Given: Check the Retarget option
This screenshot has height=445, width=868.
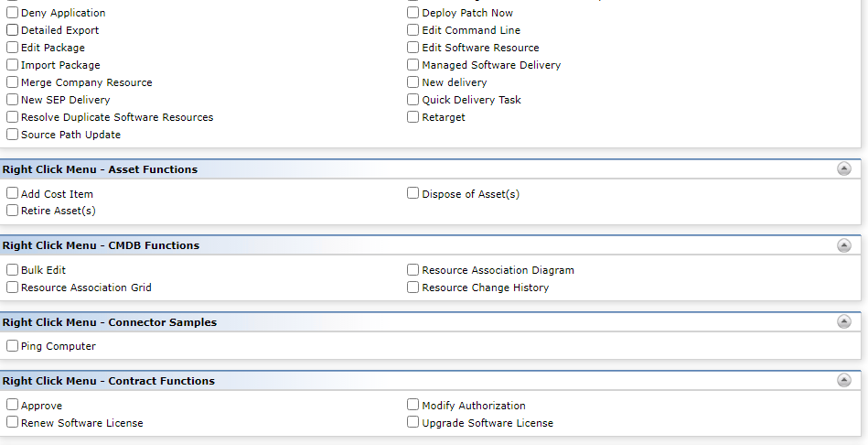Looking at the screenshot, I should [413, 117].
